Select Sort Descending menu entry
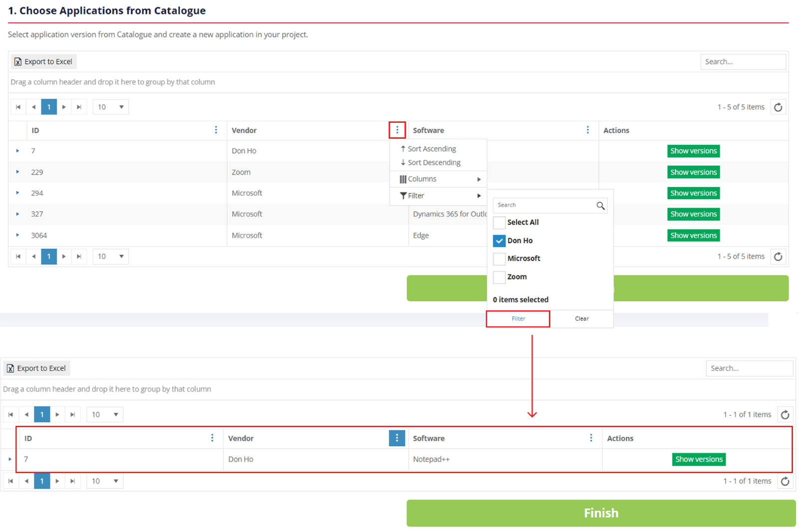Image resolution: width=799 pixels, height=532 pixels. (433, 163)
